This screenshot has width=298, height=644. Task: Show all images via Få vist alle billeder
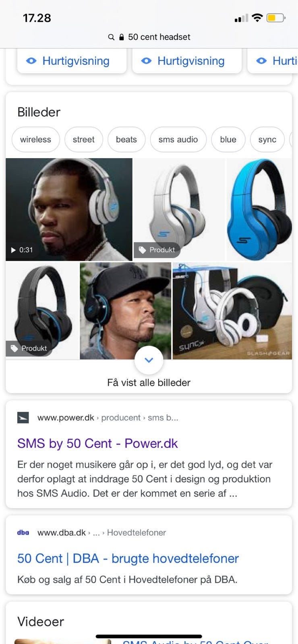click(149, 382)
